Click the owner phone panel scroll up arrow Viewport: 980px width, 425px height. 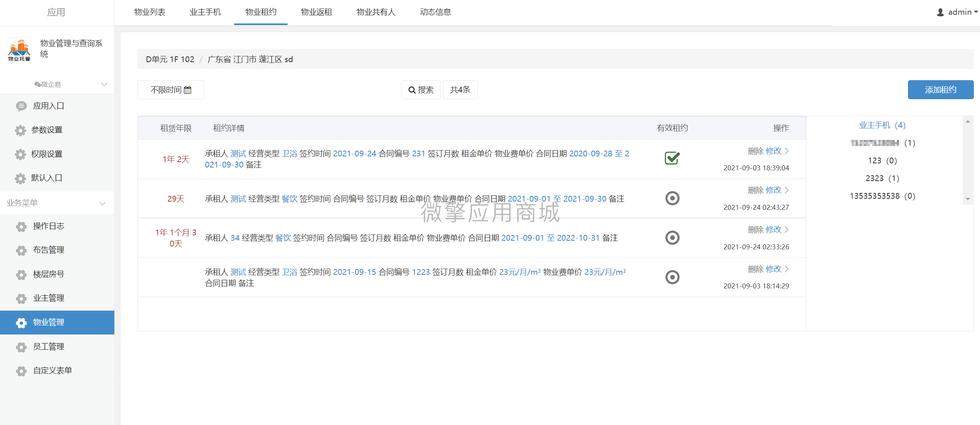pyautogui.click(x=968, y=121)
